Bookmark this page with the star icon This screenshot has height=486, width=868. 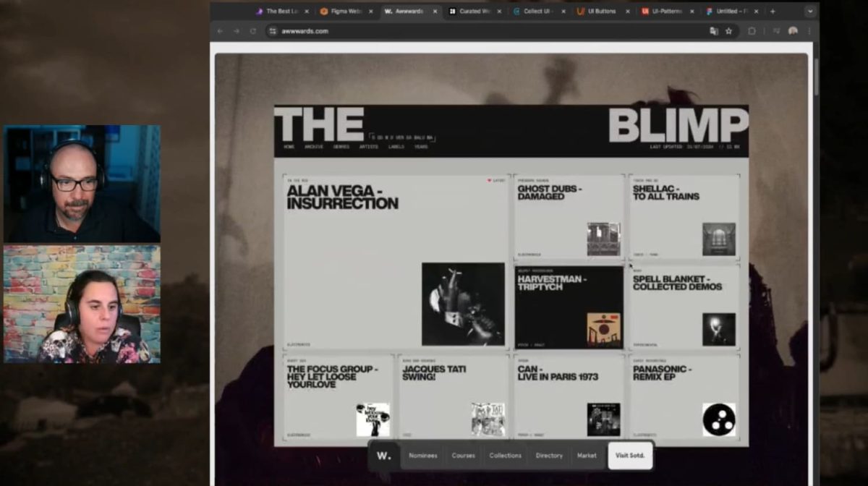(729, 31)
